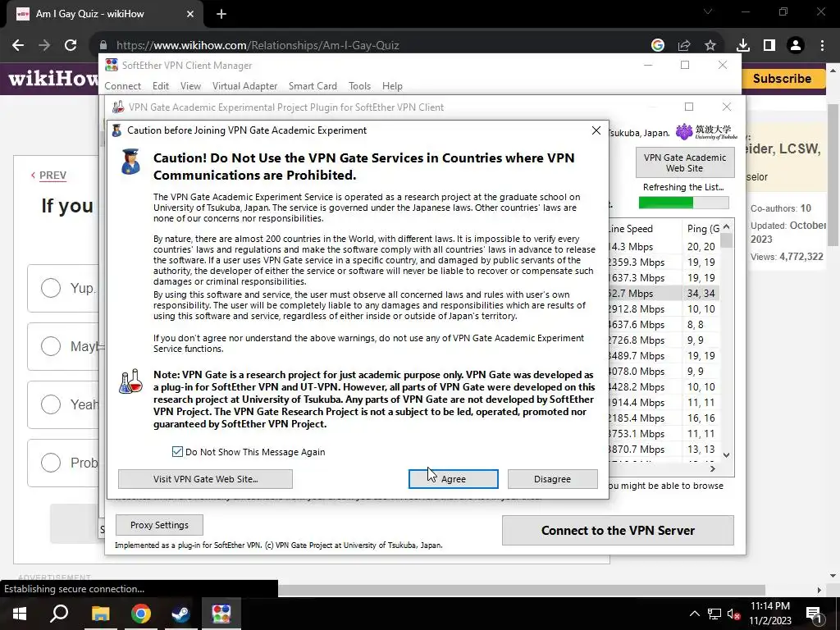Open a new Chrome tab
The width and height of the screenshot is (840, 630).
click(x=221, y=14)
